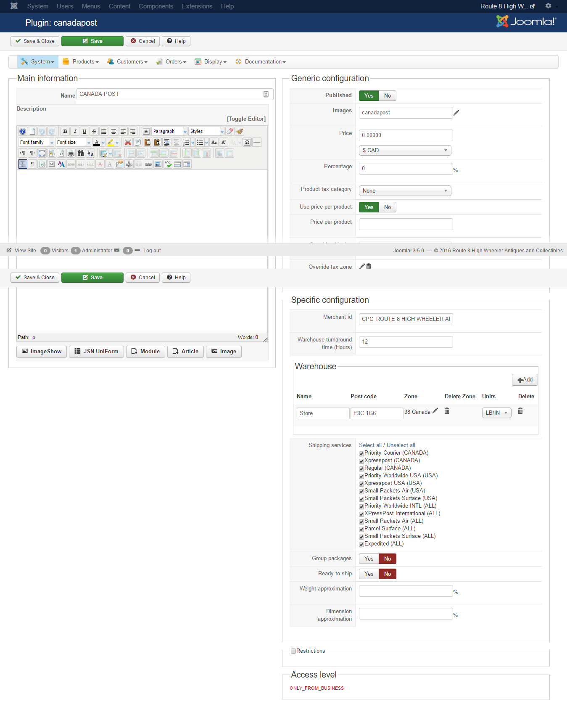Open the Components menu
This screenshot has height=728, width=567.
click(156, 6)
